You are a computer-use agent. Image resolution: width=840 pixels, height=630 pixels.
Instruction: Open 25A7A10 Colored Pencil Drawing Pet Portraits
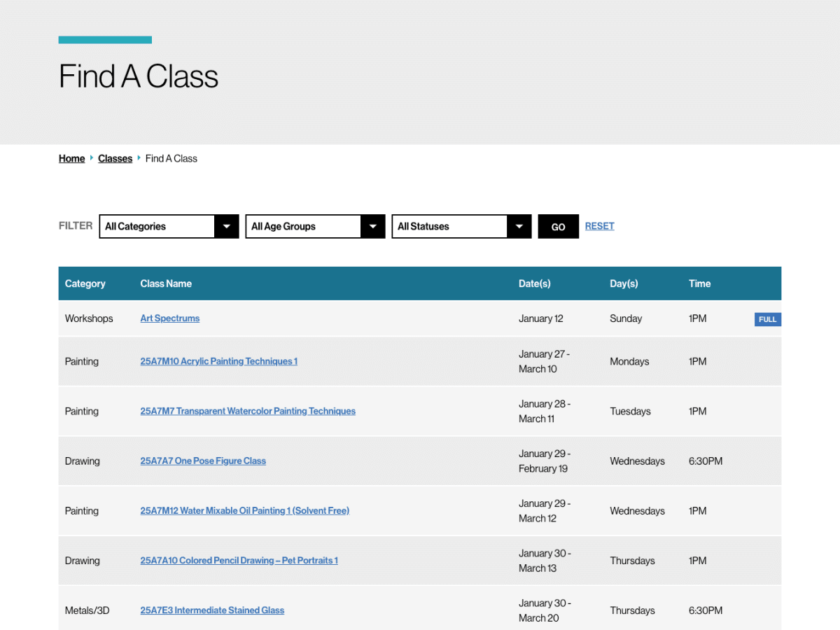239,561
